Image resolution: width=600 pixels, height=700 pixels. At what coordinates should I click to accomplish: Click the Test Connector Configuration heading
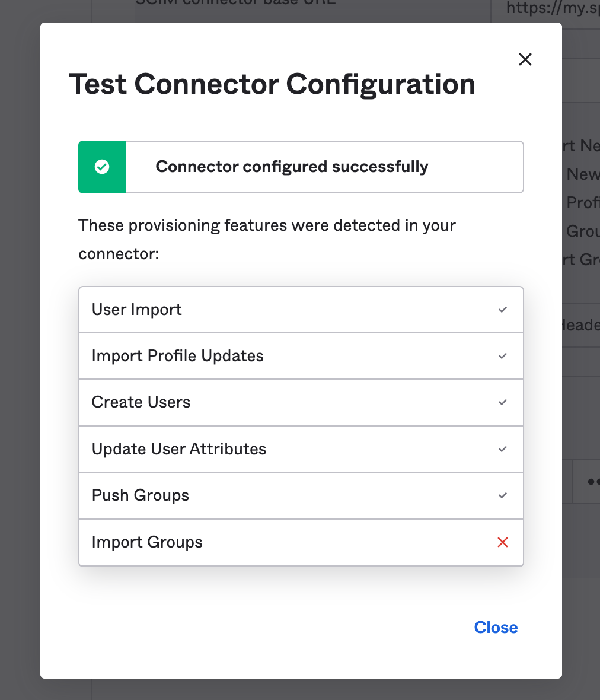[272, 84]
